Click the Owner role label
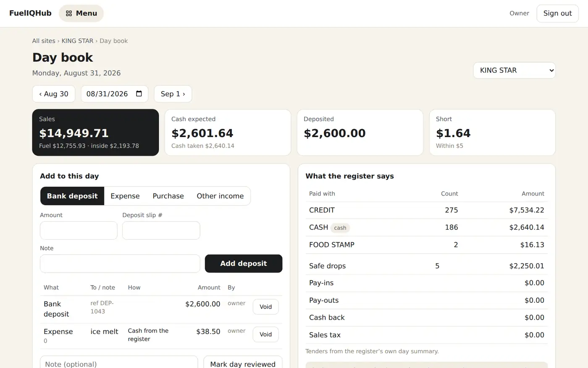The height and width of the screenshot is (368, 588). (x=519, y=13)
